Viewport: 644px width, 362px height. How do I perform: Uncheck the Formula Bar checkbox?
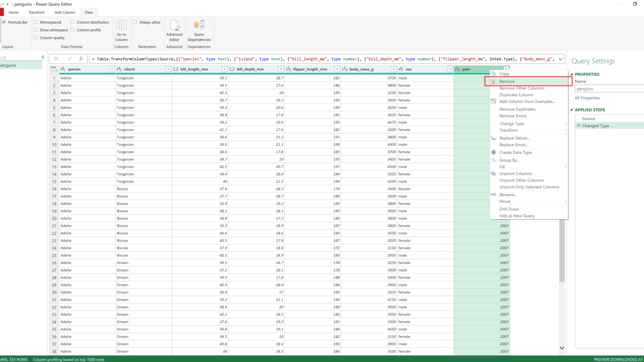(4, 22)
